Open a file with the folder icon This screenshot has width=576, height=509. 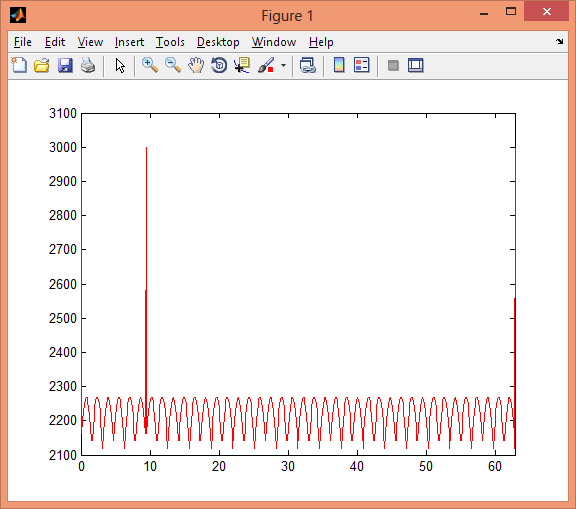[42, 65]
